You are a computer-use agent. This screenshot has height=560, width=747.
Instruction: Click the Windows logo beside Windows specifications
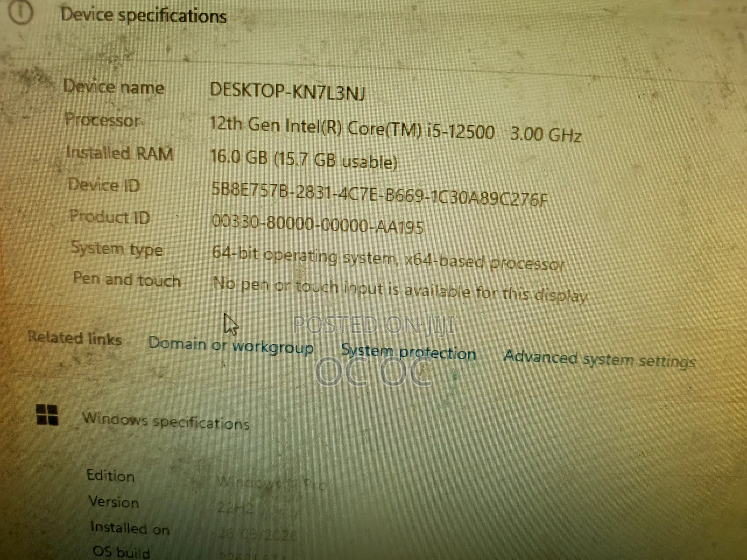(x=47, y=414)
